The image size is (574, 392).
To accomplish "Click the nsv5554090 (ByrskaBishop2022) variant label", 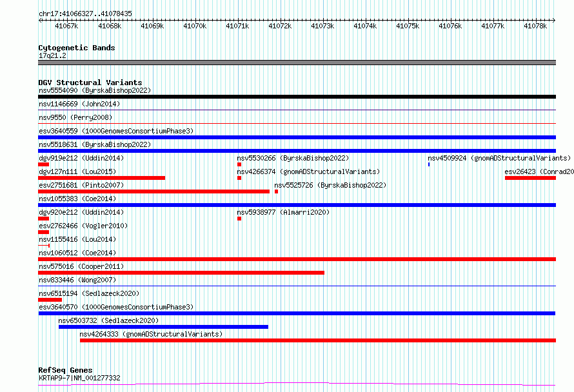I will point(95,90).
